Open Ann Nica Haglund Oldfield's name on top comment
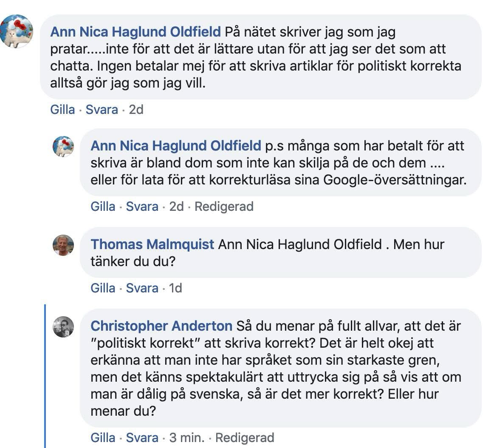 point(135,32)
